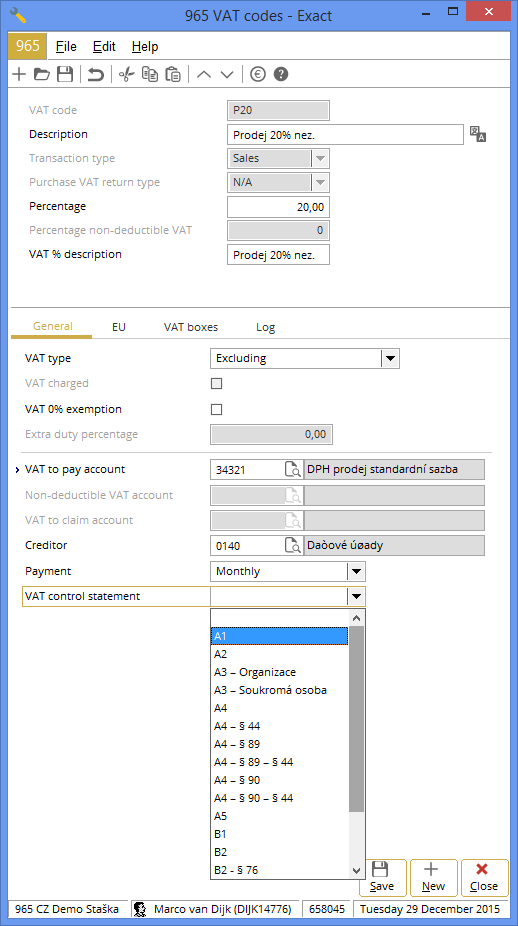Image resolution: width=518 pixels, height=926 pixels.
Task: Open the Edit menu
Action: (104, 47)
